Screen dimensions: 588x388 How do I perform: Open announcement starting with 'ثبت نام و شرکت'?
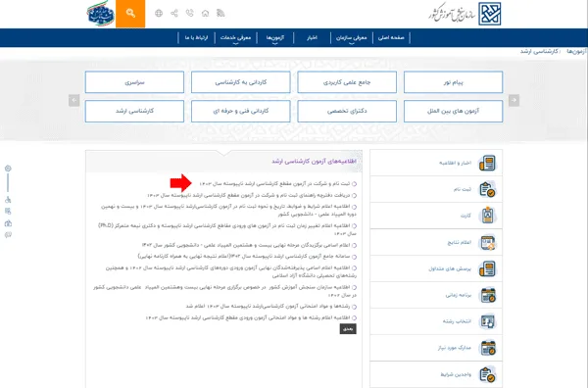pyautogui.click(x=274, y=183)
